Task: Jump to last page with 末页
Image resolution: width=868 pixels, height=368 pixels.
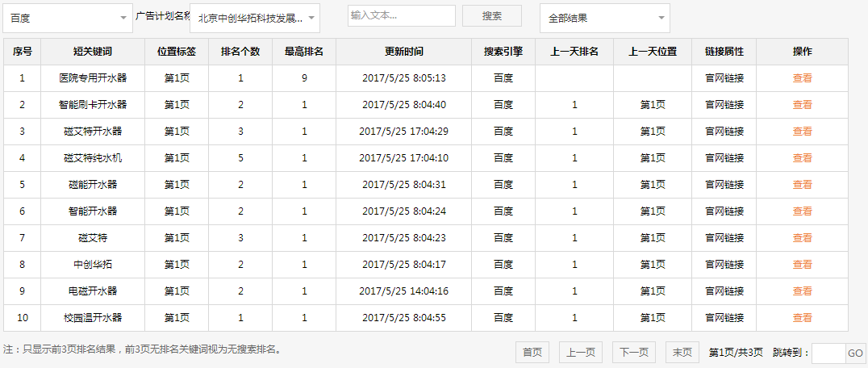Action: pos(682,353)
